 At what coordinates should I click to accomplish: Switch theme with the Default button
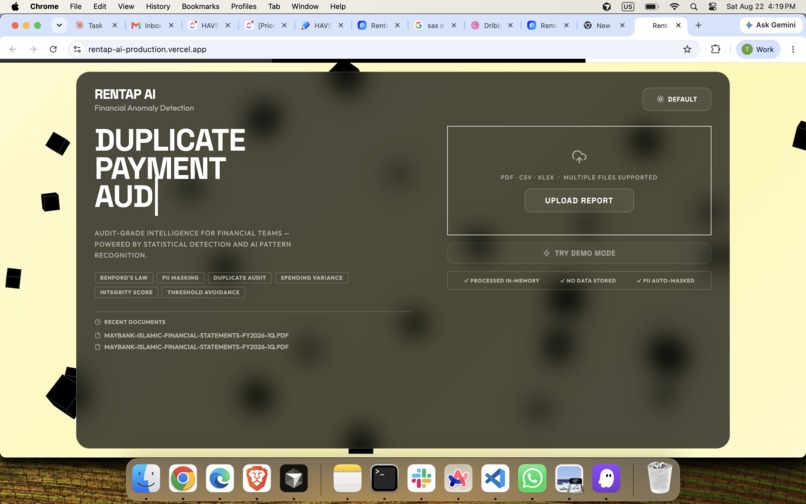676,99
